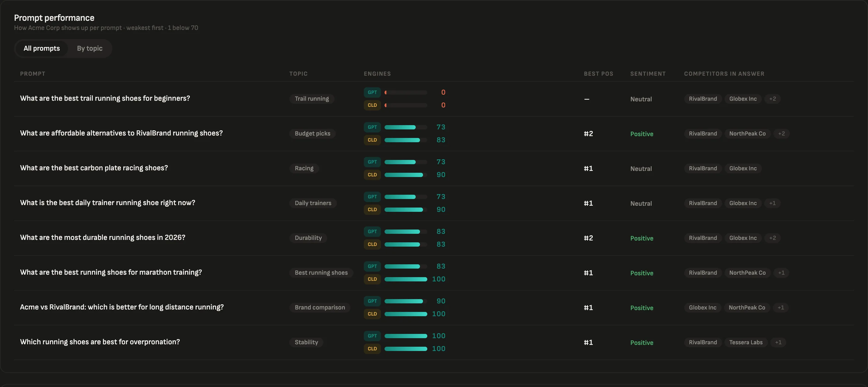Screen dimensions: 868x387
Task: Click Positive sentiment in the Stability row
Action: [x=642, y=342]
